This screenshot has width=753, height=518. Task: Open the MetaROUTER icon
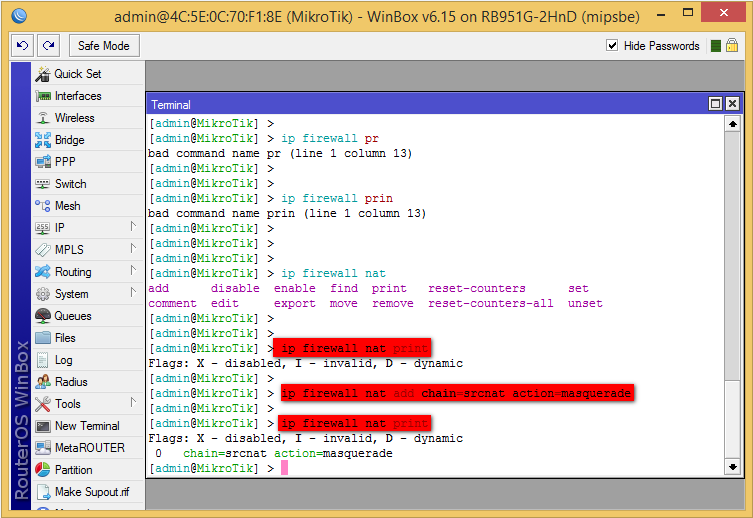coord(43,448)
